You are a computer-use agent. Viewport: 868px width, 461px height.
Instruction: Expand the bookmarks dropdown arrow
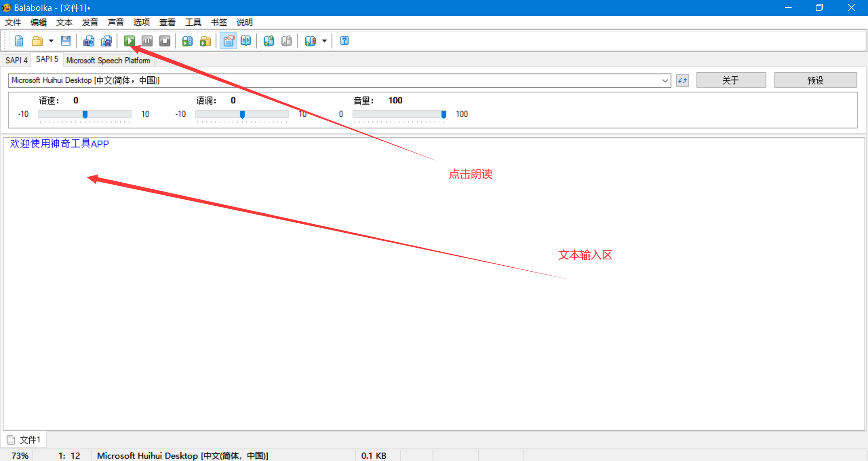coord(325,41)
